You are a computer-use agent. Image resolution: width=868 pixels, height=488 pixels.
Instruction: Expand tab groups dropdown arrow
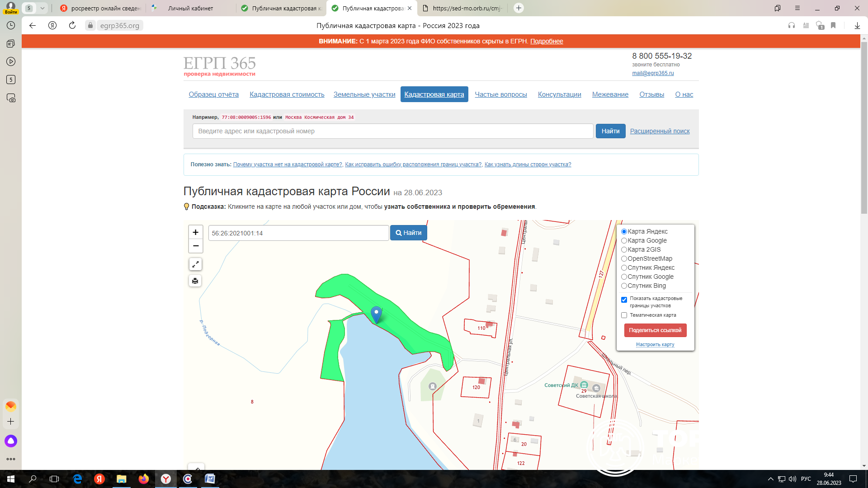click(42, 8)
